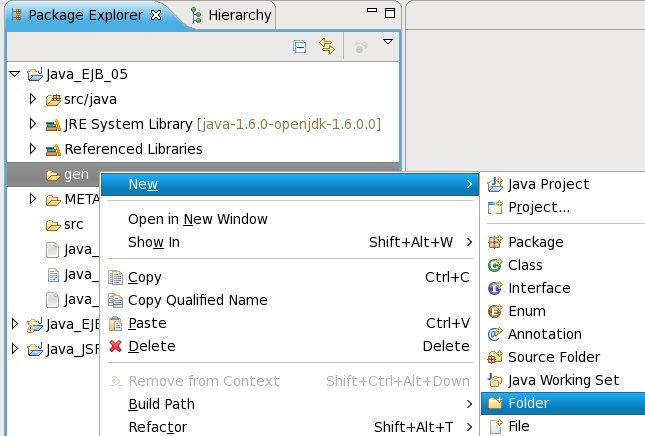Select Java Working Set option
The height and width of the screenshot is (436, 645).
click(563, 380)
